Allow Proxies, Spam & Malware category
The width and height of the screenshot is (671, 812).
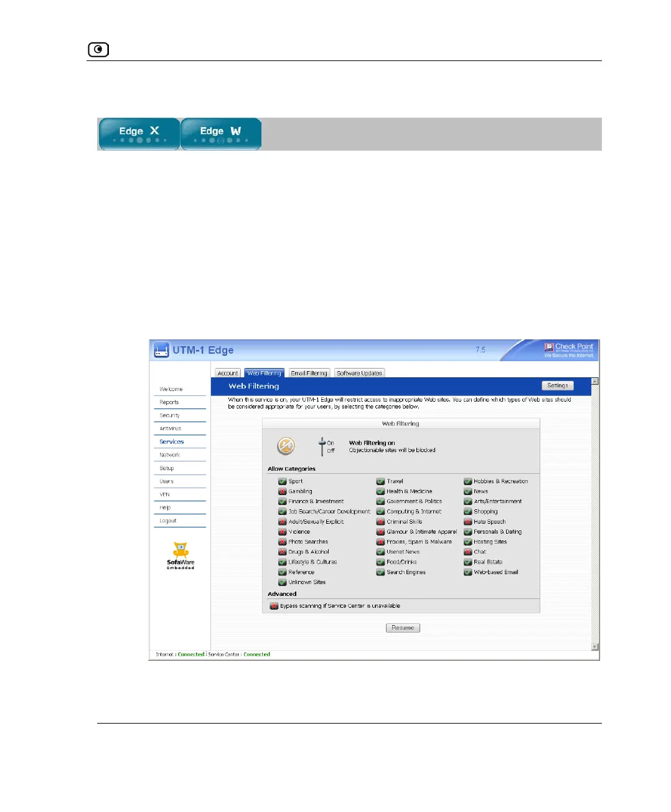pos(380,542)
